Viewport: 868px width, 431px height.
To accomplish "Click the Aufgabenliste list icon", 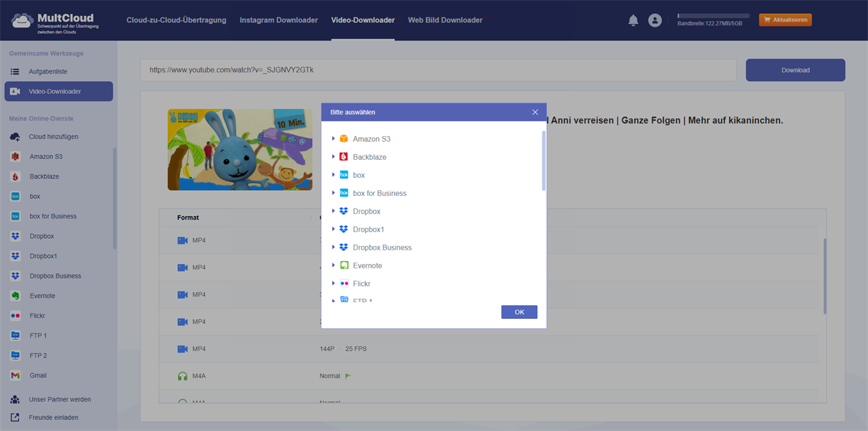I will [15, 72].
